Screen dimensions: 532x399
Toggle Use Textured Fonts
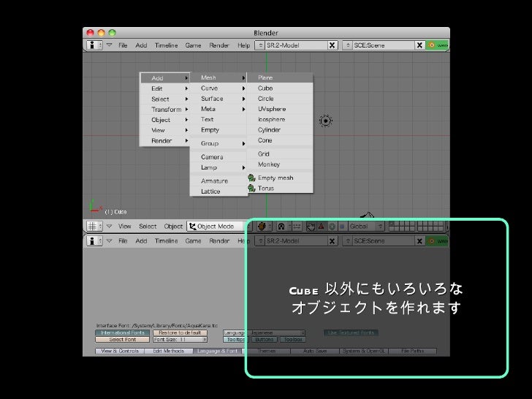click(351, 332)
